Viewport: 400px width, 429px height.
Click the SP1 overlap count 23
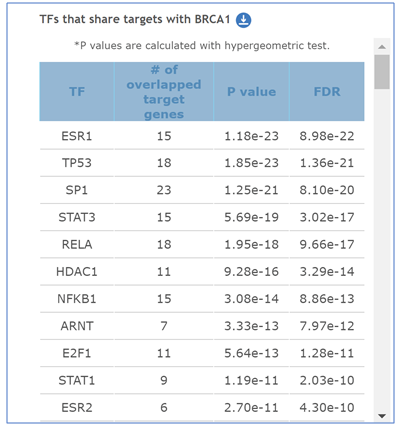164,190
